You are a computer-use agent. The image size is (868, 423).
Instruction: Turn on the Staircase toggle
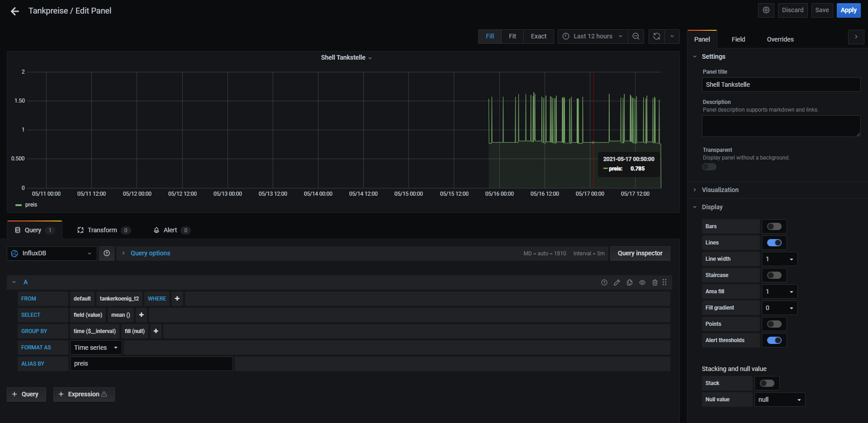pyautogui.click(x=774, y=275)
